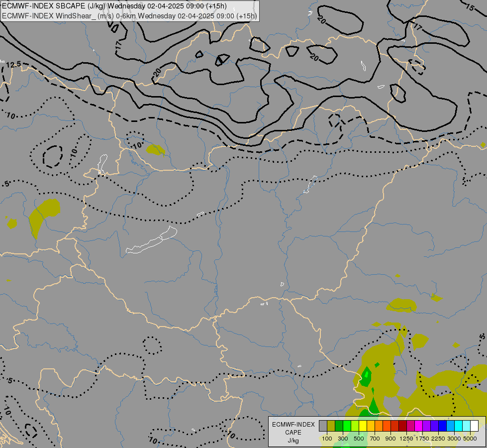
Task: Click the 15 contour label at top right
Action: 470,7
